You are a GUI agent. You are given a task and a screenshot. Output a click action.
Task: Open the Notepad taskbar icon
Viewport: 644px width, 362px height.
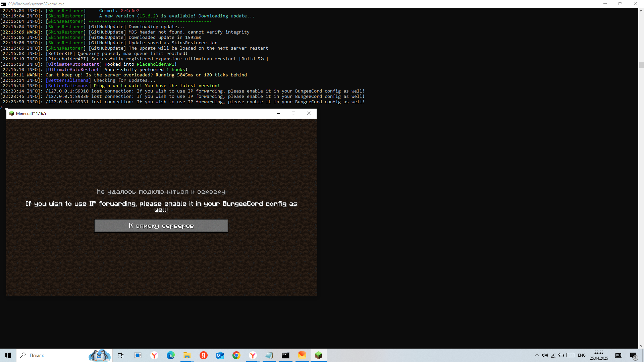coord(269,355)
